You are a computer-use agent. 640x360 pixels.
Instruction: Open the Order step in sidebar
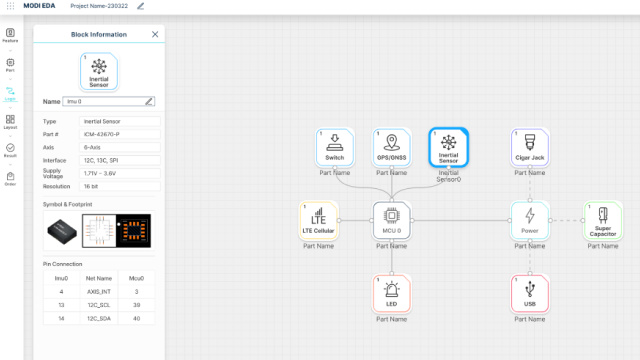[x=10, y=179]
